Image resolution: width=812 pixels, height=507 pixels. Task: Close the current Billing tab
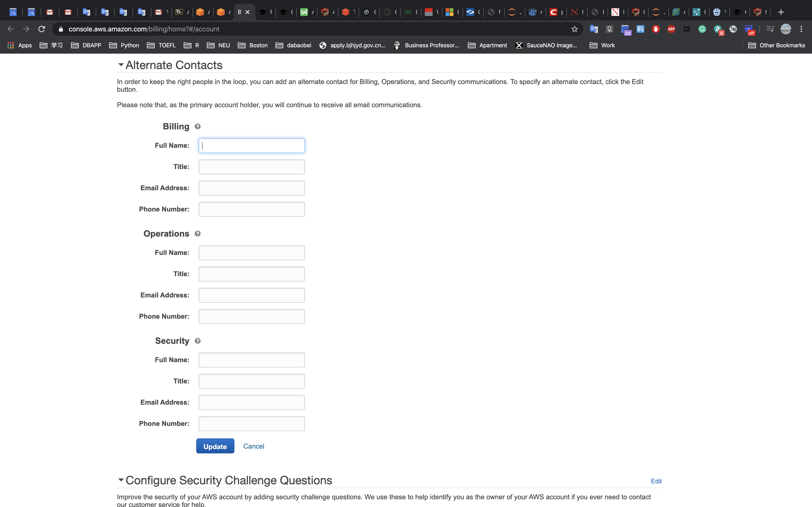pyautogui.click(x=248, y=12)
